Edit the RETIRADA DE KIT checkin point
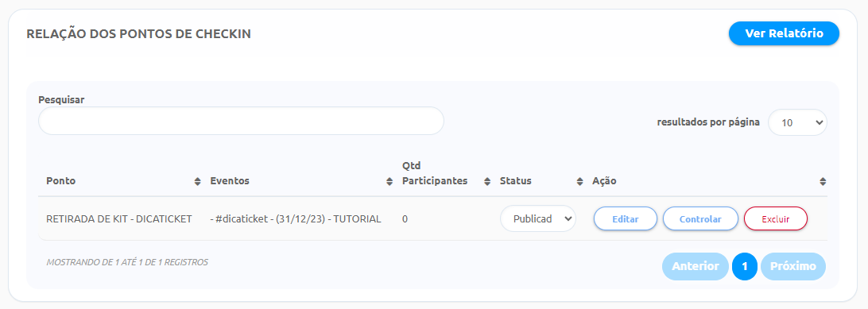 (626, 219)
